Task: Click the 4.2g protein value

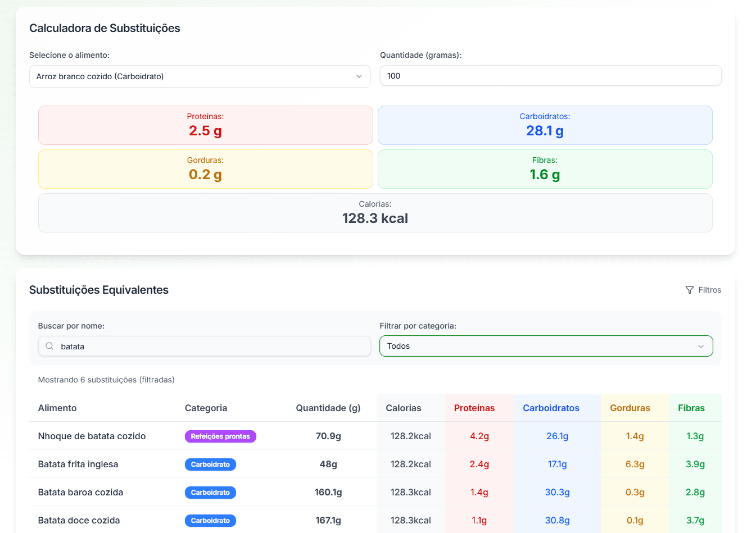Action: point(479,436)
